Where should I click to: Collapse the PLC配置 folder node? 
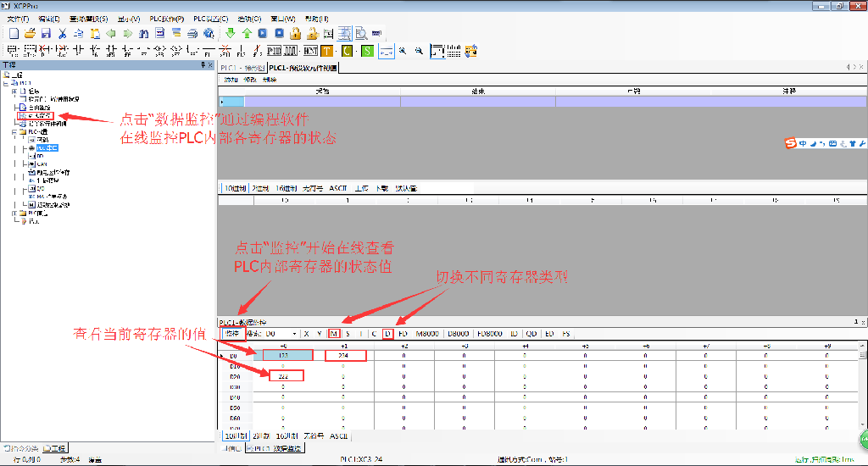[14, 132]
